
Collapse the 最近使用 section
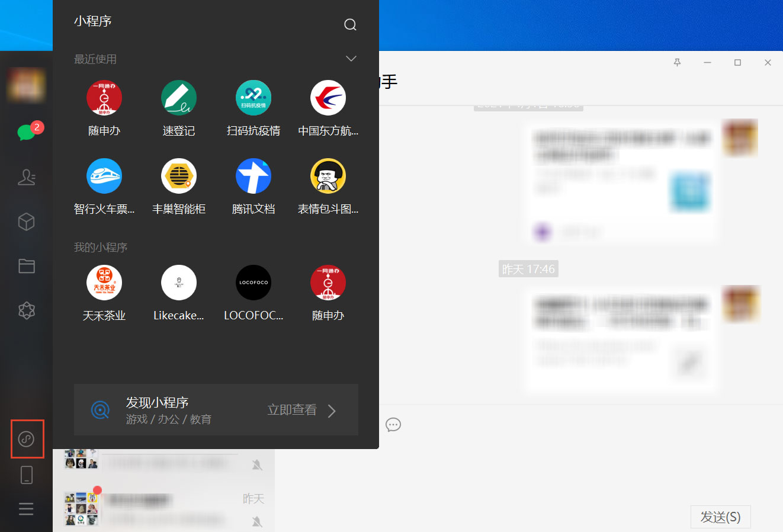point(351,59)
